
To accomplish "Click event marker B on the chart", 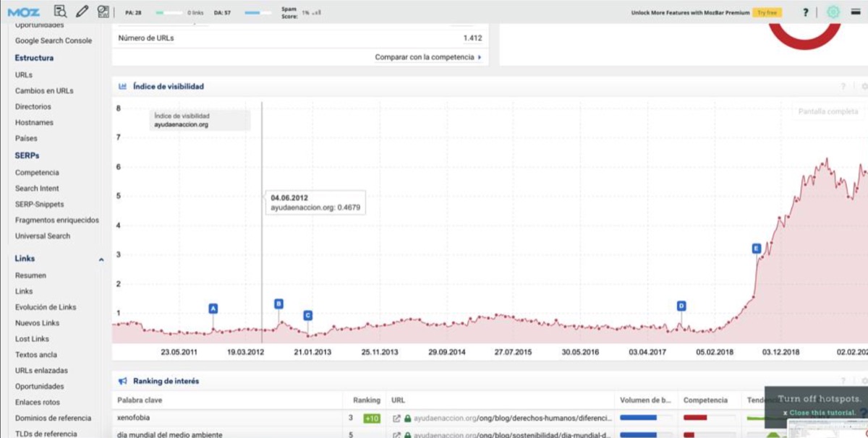I will pyautogui.click(x=278, y=304).
